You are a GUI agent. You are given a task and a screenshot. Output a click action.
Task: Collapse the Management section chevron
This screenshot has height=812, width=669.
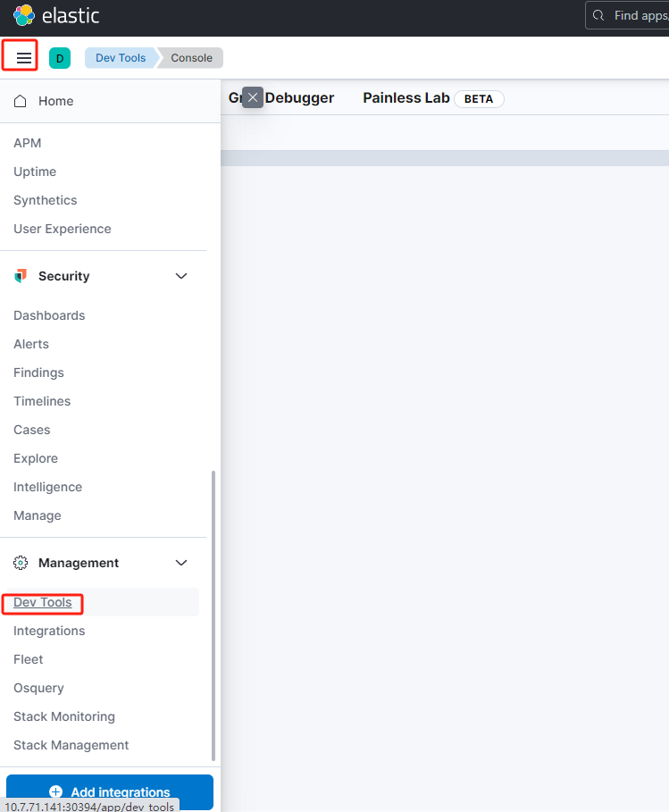click(x=181, y=563)
